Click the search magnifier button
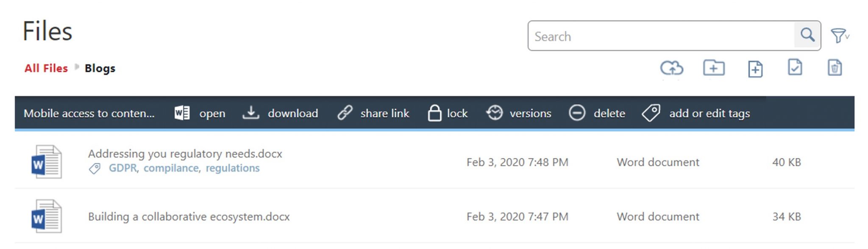The image size is (868, 249). click(x=807, y=36)
